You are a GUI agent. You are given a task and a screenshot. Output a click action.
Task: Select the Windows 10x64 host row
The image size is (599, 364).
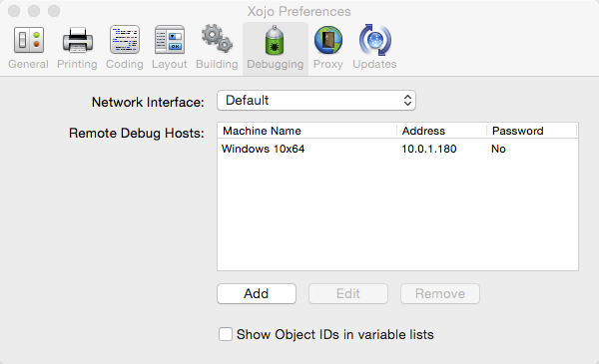(x=397, y=149)
